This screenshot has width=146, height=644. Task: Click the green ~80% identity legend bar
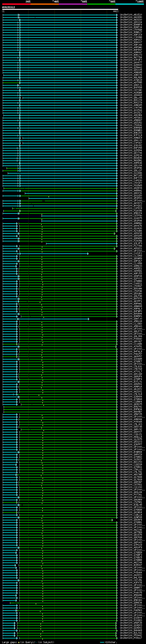[101, 4]
